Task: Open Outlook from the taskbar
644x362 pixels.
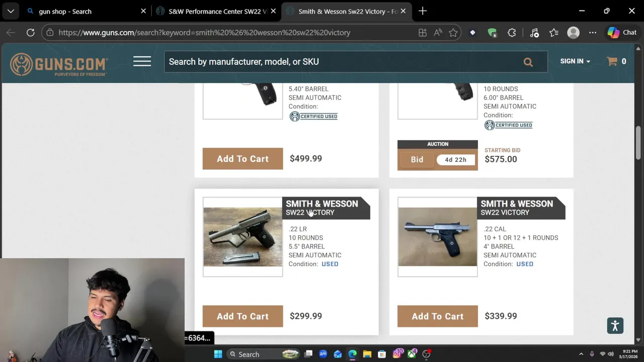Action: pyautogui.click(x=338, y=354)
